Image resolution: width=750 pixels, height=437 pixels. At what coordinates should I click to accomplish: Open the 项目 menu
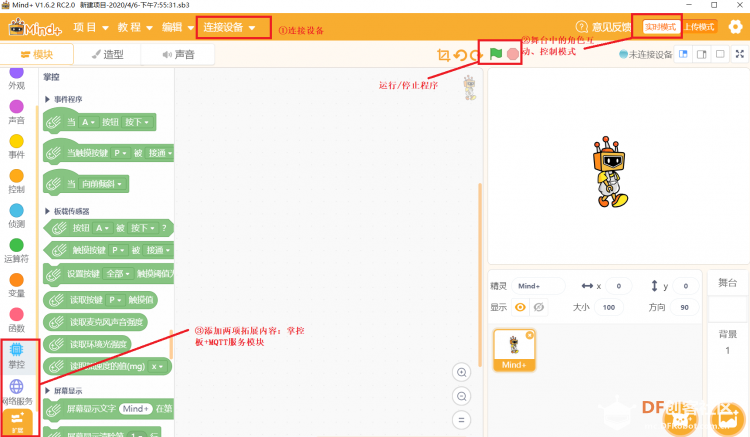pos(91,27)
